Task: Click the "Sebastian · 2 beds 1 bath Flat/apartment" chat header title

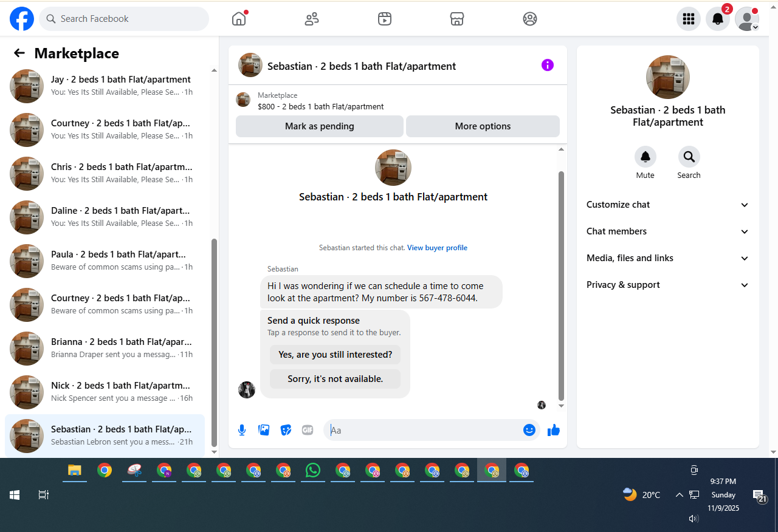Action: [362, 66]
